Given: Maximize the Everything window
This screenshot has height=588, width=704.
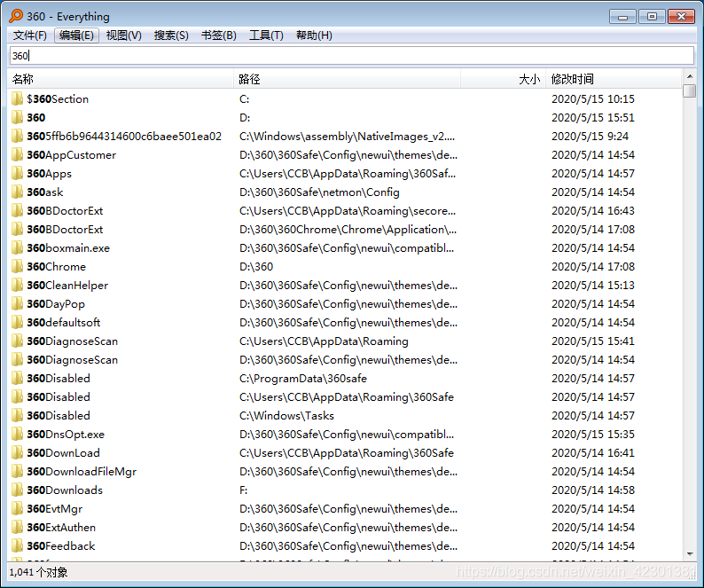Looking at the screenshot, I should point(652,17).
